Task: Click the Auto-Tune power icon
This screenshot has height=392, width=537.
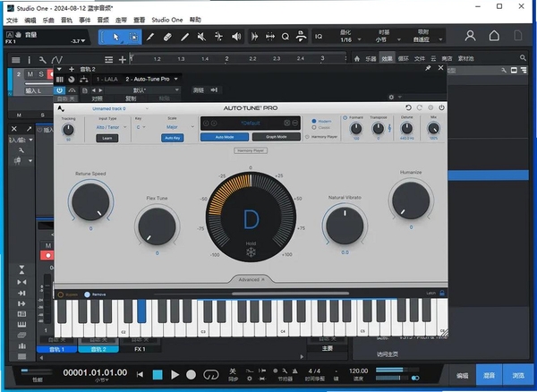Action: 441,107
